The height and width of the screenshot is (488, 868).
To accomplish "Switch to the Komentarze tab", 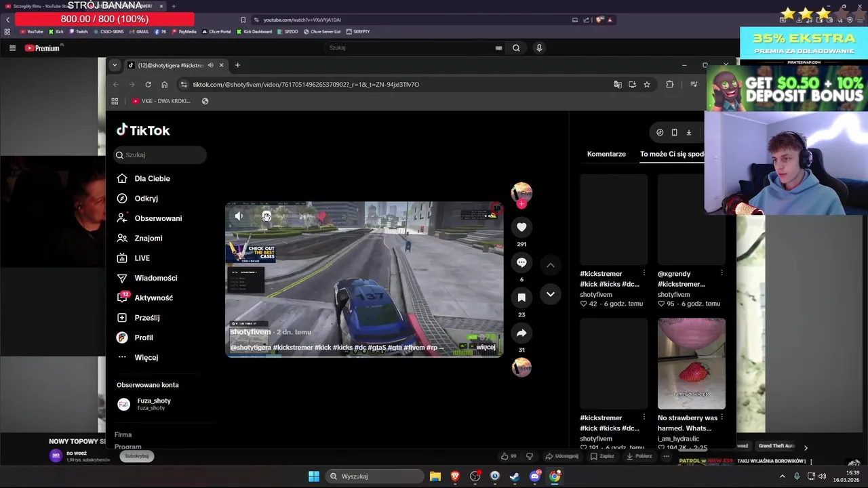I will (x=606, y=154).
